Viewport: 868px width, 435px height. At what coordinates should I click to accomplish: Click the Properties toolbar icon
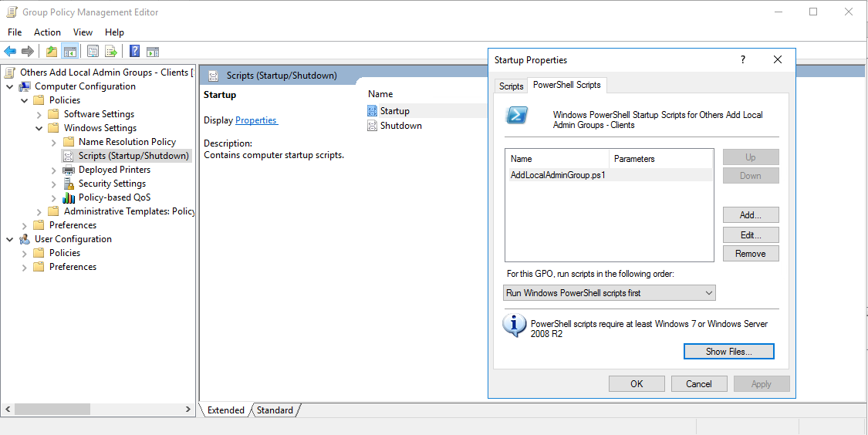93,52
